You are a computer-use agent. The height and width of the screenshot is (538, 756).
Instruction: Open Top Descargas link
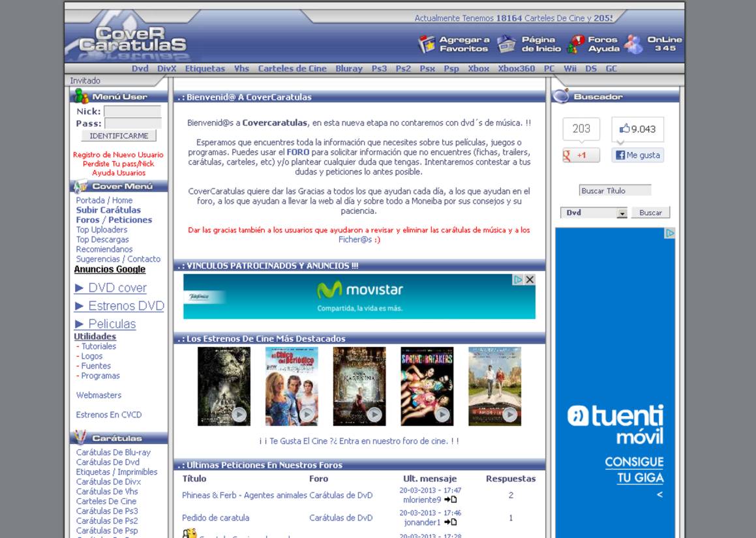102,239
